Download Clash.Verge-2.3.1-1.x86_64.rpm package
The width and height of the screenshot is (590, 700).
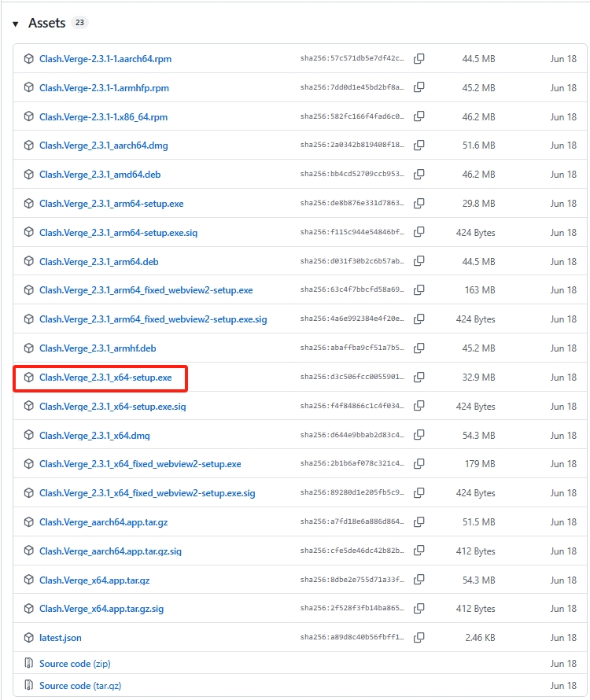(x=103, y=117)
